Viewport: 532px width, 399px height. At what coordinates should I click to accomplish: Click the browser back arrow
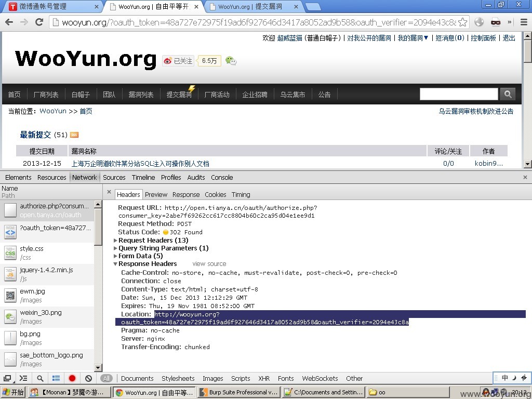tap(9, 22)
